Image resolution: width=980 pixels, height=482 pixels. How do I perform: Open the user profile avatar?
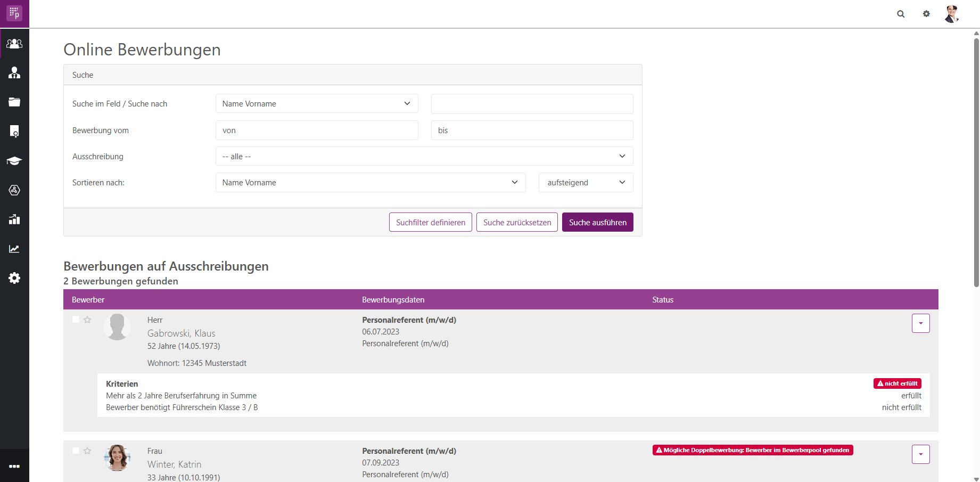coord(952,14)
